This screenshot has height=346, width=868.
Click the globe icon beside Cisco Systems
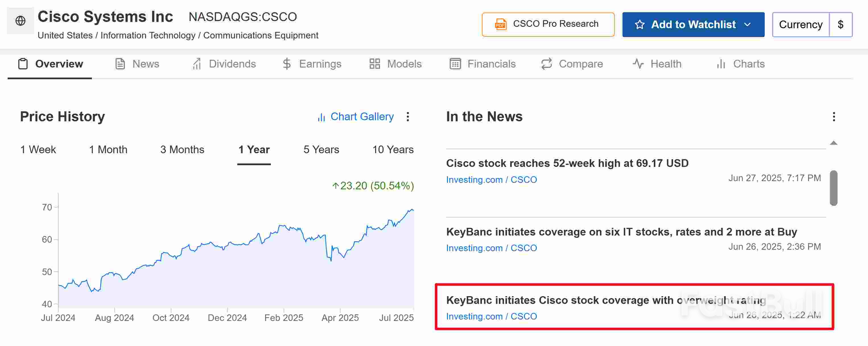point(20,21)
